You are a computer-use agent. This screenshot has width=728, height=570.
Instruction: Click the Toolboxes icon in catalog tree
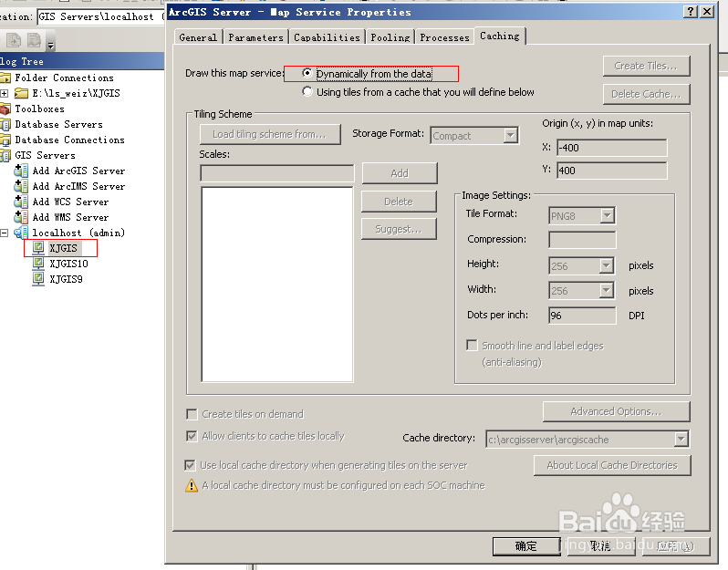(5, 109)
